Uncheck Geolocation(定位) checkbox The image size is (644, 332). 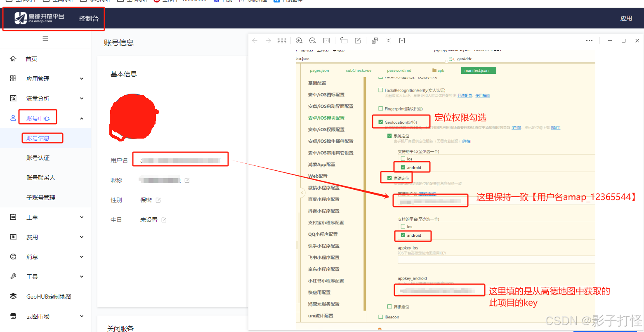[381, 122]
